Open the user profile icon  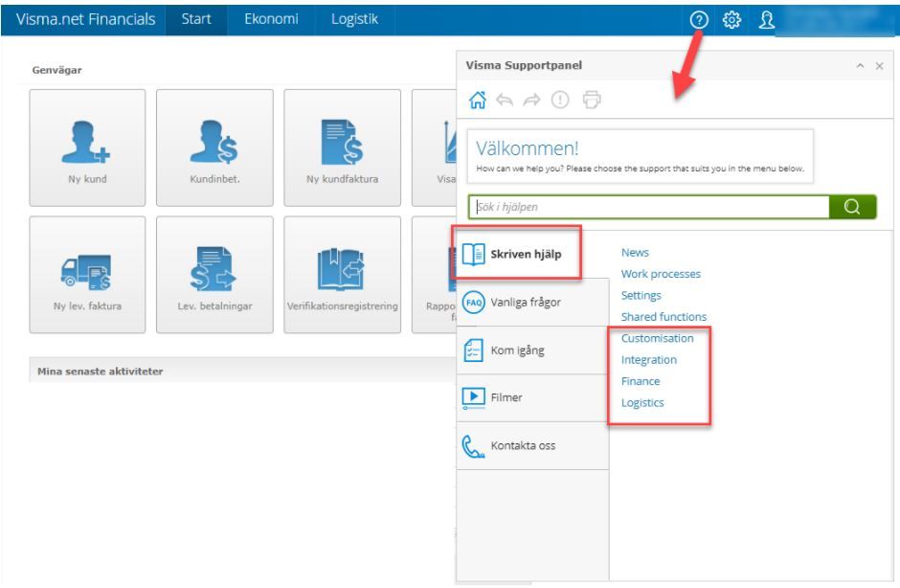[766, 20]
